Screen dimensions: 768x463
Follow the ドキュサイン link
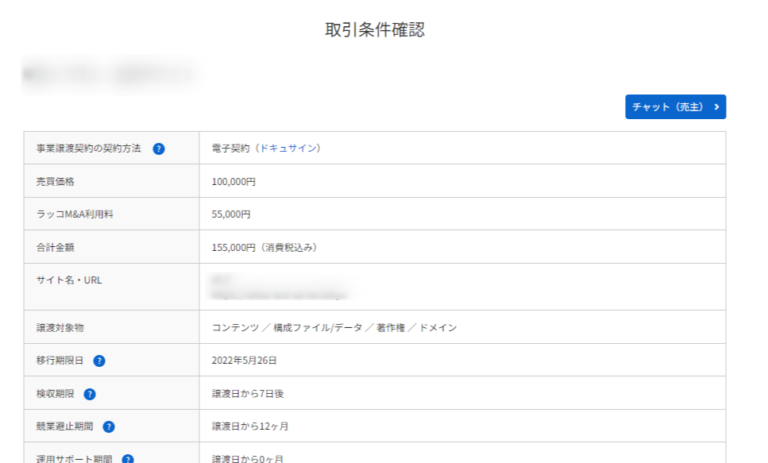pos(289,148)
